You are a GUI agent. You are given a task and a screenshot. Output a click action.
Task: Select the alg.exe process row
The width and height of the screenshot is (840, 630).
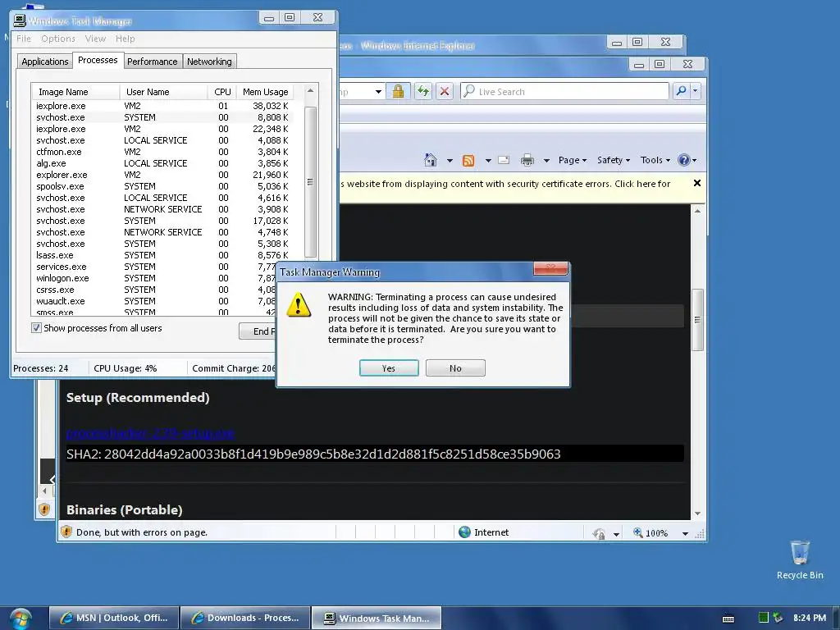(162, 163)
